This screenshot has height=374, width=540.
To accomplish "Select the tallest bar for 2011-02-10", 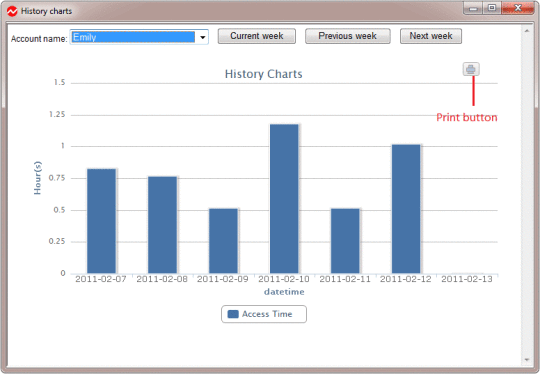I will (284, 199).
